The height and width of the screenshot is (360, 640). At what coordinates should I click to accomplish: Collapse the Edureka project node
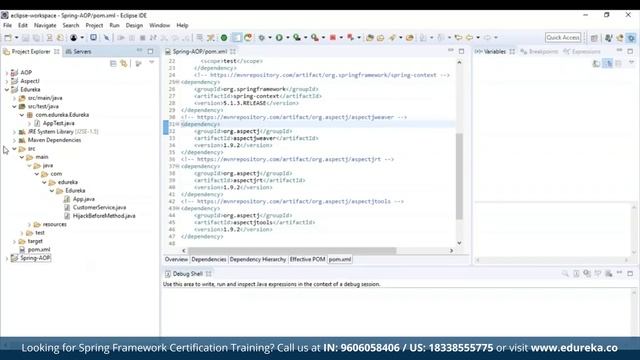[x=7, y=89]
